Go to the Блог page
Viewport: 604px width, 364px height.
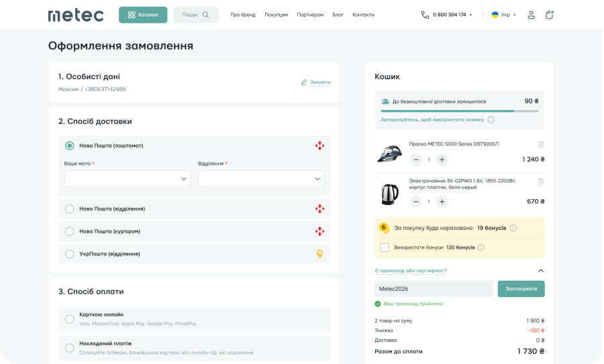(338, 15)
